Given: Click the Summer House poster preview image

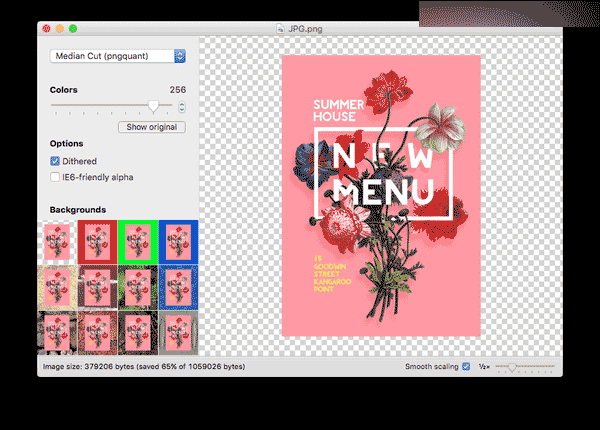Looking at the screenshot, I should pyautogui.click(x=381, y=195).
